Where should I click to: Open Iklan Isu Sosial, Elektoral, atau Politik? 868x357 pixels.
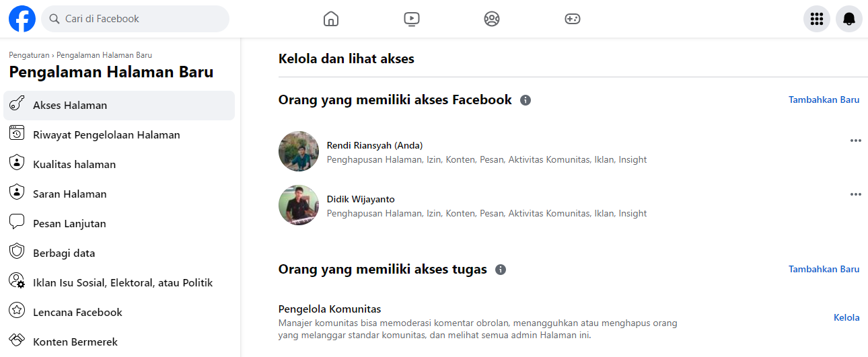(119, 282)
